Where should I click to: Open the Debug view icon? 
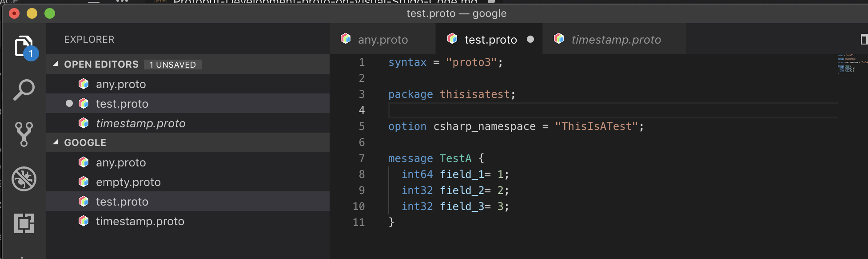[x=24, y=179]
